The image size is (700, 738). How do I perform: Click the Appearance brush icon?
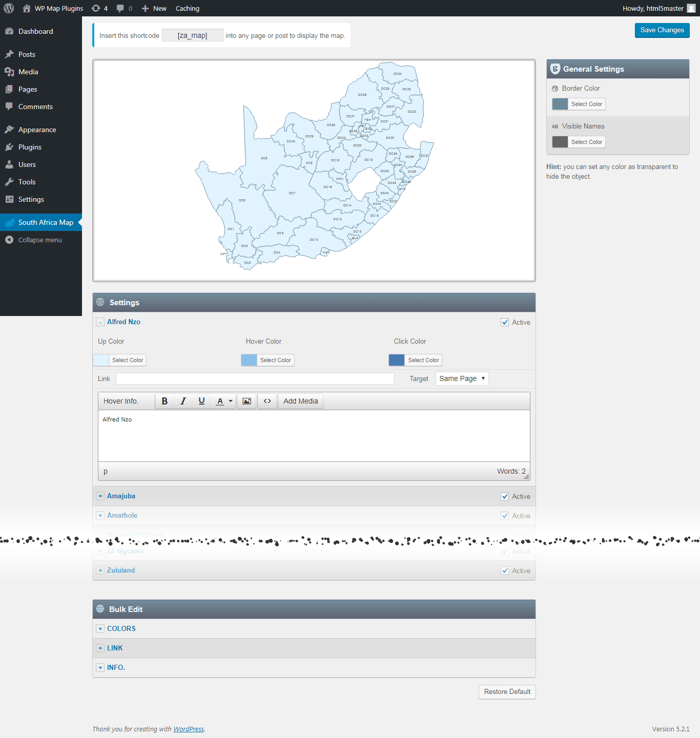click(x=9, y=130)
